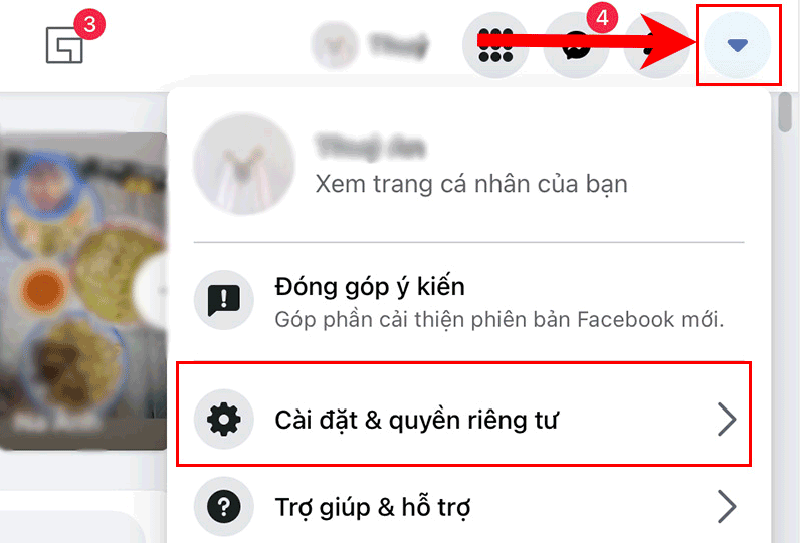Open the nine-dot menu grid icon
Image resolution: width=800 pixels, height=543 pixels.
[x=495, y=45]
